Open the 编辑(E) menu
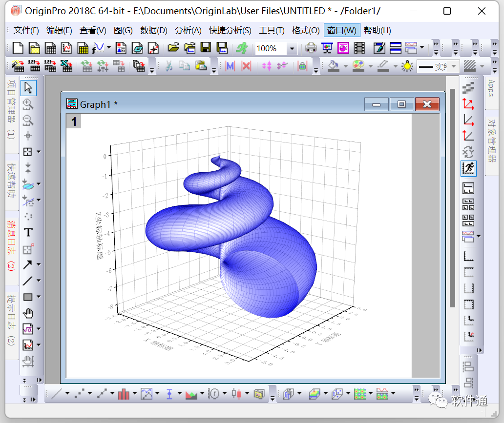Viewport: 504px width, 423px height. click(x=59, y=31)
